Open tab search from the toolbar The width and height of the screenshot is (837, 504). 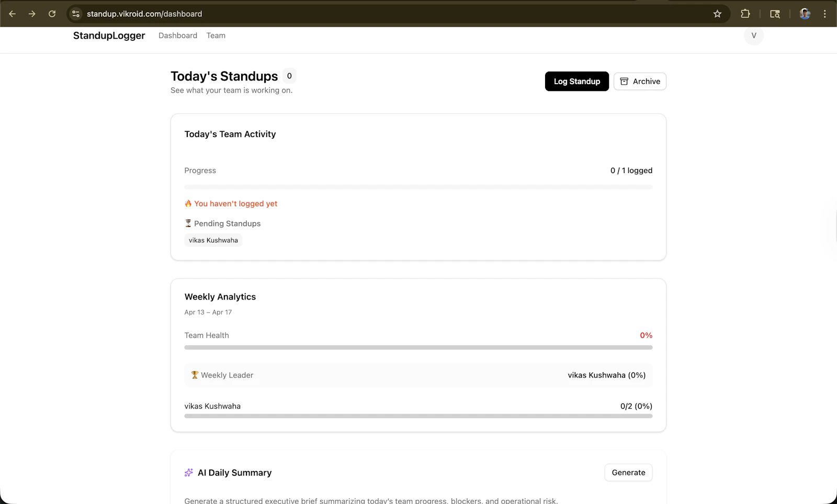pyautogui.click(x=775, y=14)
